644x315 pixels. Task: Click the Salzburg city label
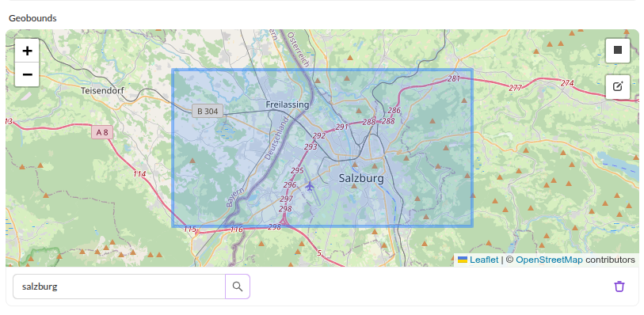361,178
